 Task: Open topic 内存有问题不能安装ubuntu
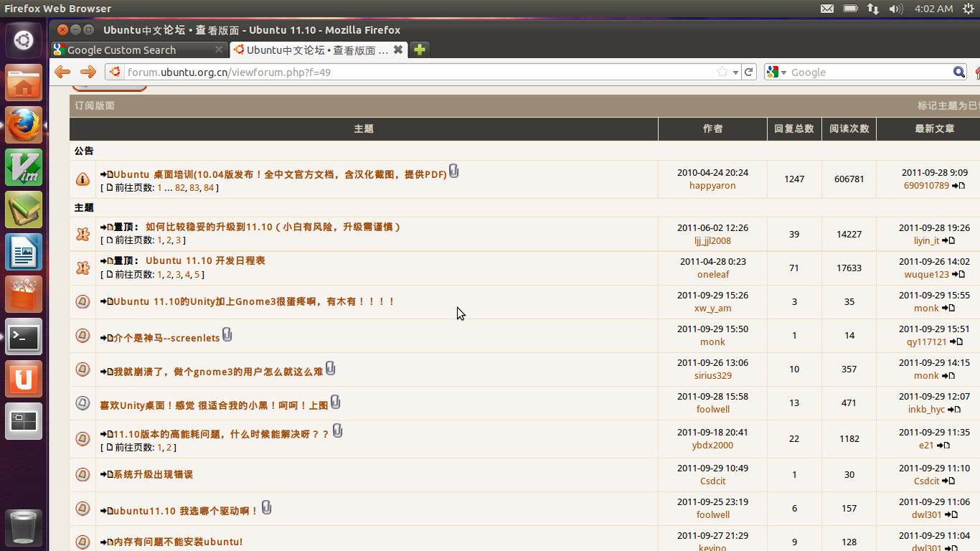coord(178,542)
